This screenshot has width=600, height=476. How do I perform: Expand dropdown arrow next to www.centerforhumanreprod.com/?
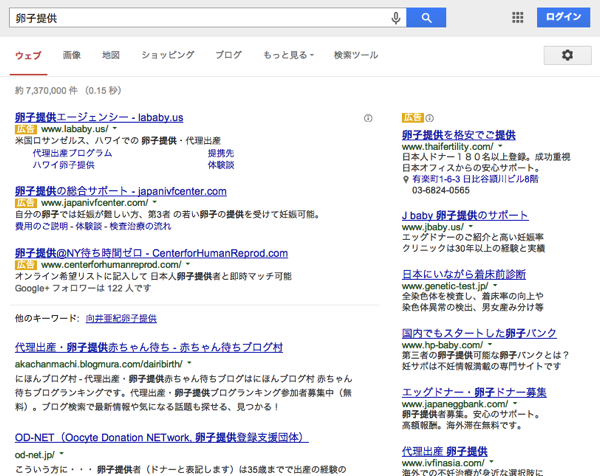click(188, 264)
